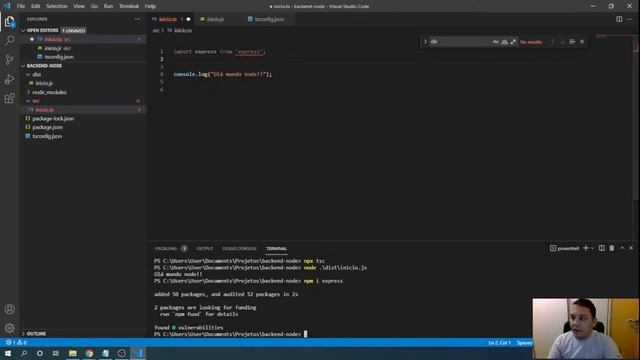Open the Edit menu
Image resolution: width=640 pixels, height=360 pixels.
click(36, 6)
